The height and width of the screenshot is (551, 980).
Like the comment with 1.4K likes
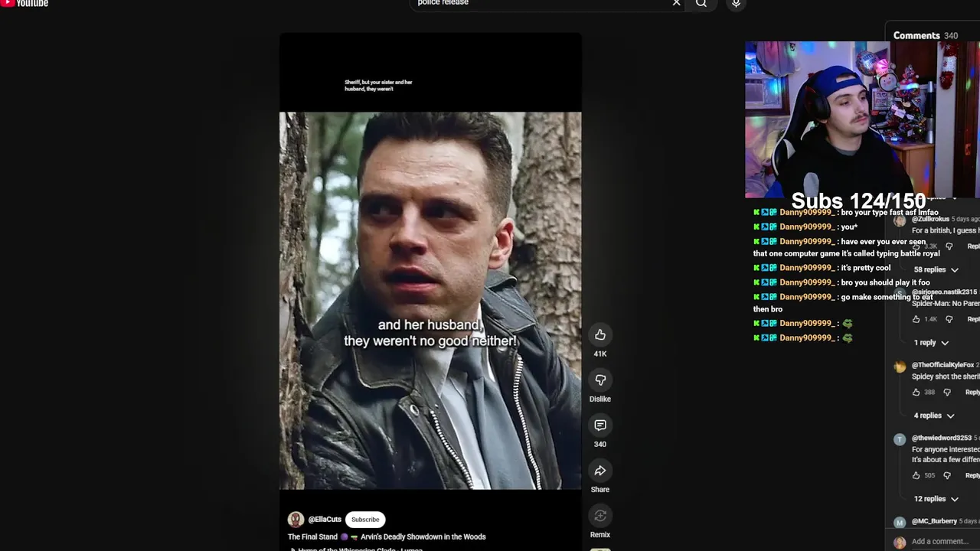pyautogui.click(x=916, y=319)
